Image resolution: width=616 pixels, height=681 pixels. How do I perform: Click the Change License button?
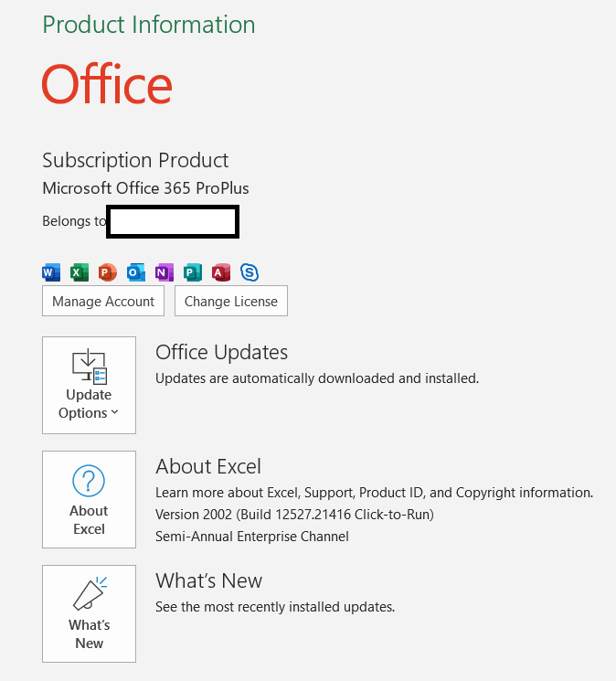[x=231, y=301]
